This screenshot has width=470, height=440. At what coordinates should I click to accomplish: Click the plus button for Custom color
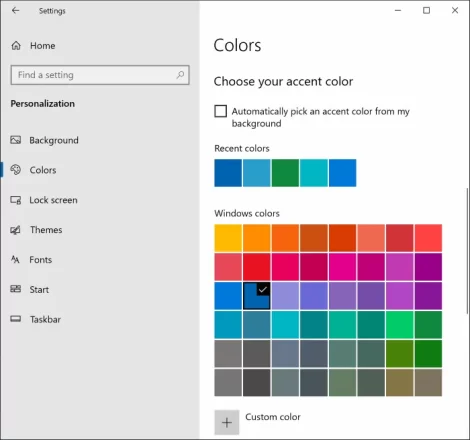coord(227,422)
